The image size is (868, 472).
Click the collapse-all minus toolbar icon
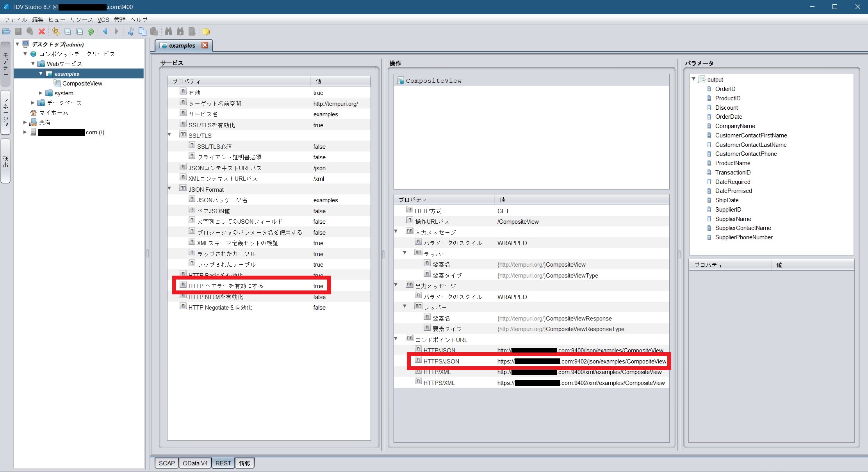(80, 32)
